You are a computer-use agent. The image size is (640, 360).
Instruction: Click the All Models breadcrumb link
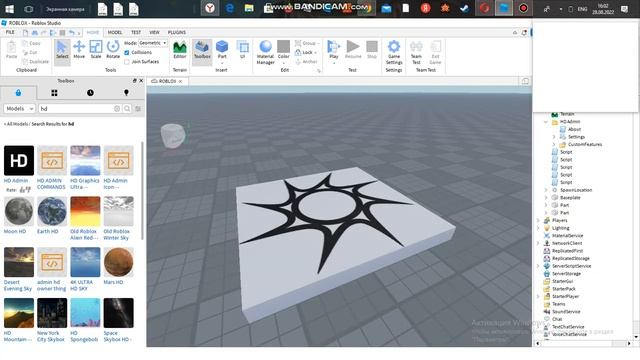click(x=17, y=124)
